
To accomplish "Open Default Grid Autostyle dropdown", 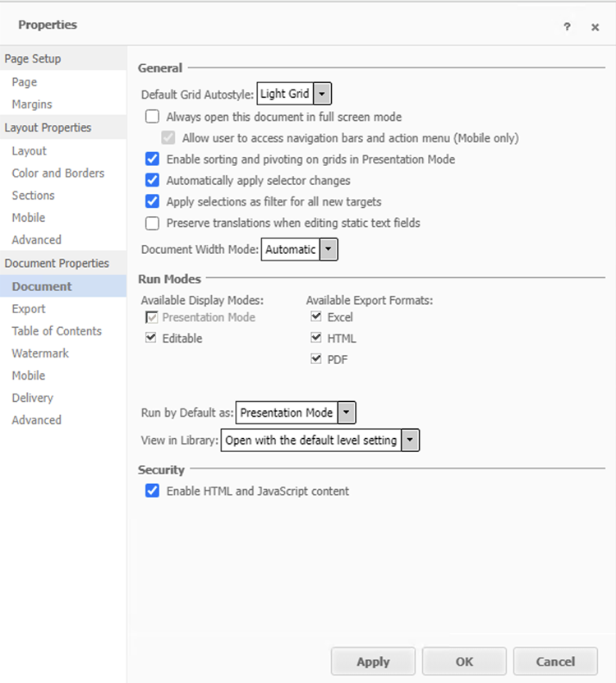I will [323, 94].
